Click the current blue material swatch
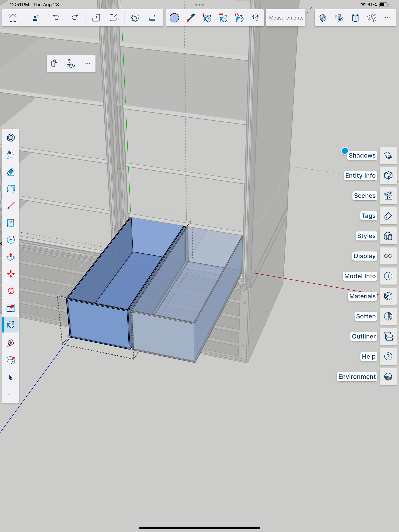This screenshot has width=399, height=532. pyautogui.click(x=174, y=18)
